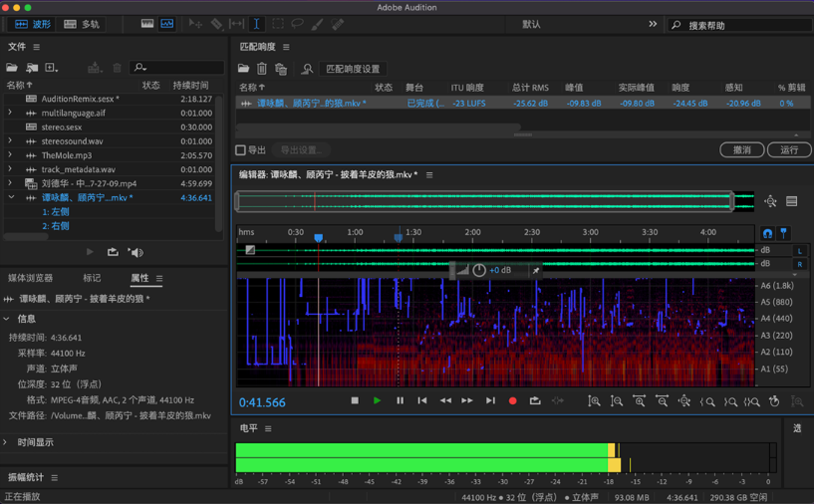
Task: Fast forward the playhead
Action: pos(467,400)
